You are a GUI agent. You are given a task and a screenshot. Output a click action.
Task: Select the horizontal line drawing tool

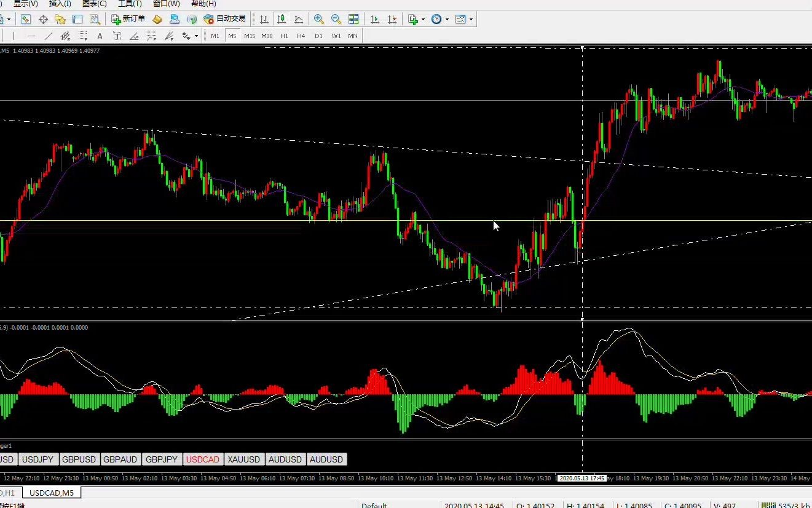pyautogui.click(x=31, y=36)
